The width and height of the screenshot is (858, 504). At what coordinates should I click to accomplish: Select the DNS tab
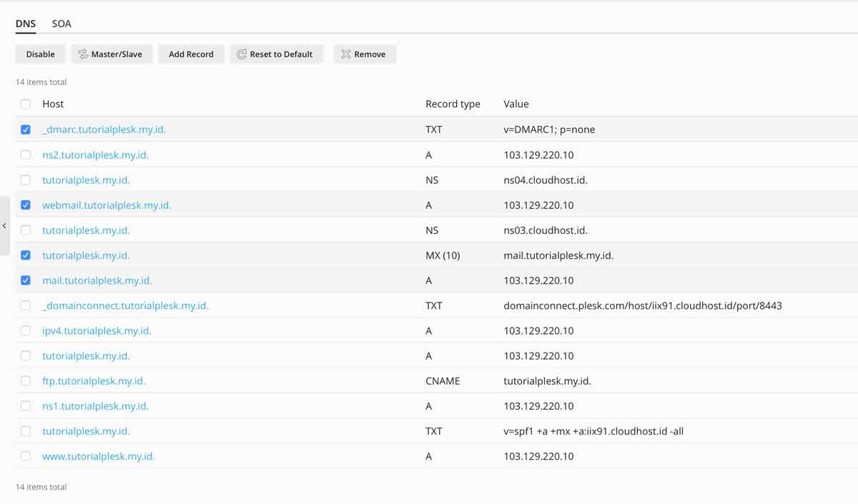click(x=25, y=23)
